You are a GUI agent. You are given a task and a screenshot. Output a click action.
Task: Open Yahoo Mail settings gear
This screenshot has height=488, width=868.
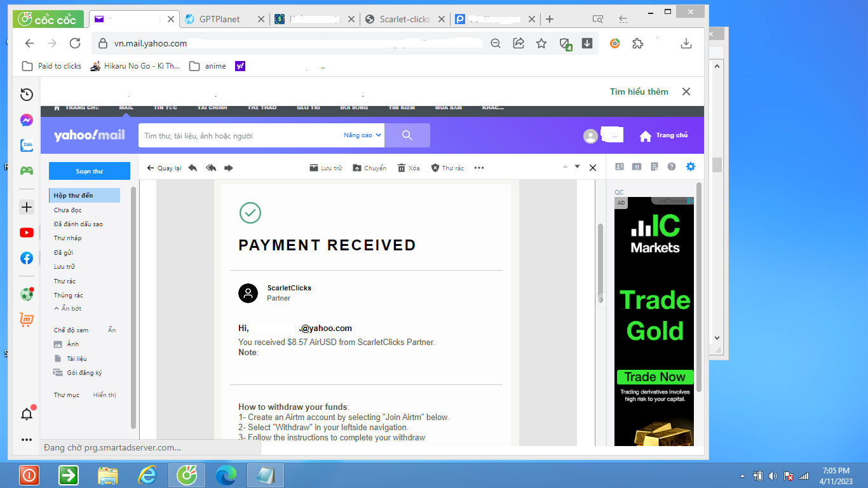(x=691, y=166)
